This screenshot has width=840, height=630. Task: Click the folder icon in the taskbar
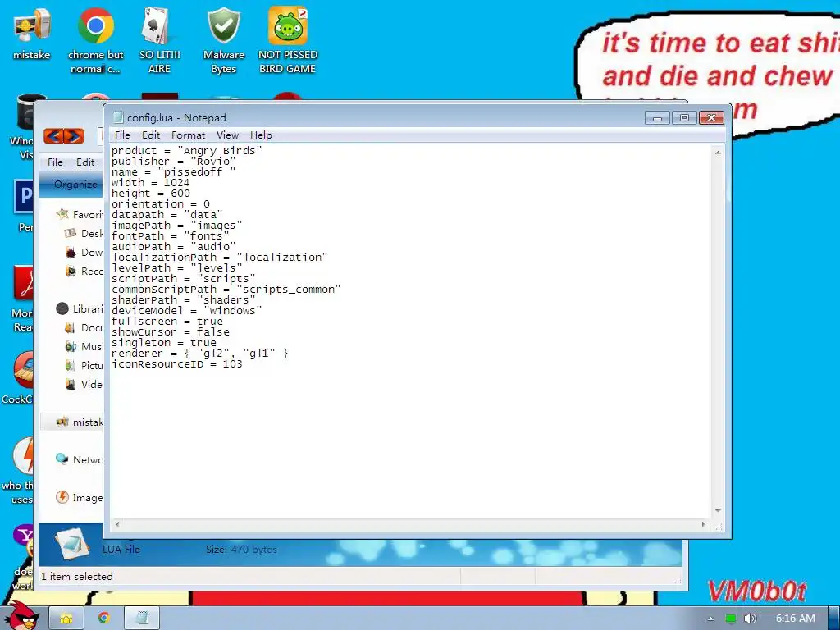[66, 619]
